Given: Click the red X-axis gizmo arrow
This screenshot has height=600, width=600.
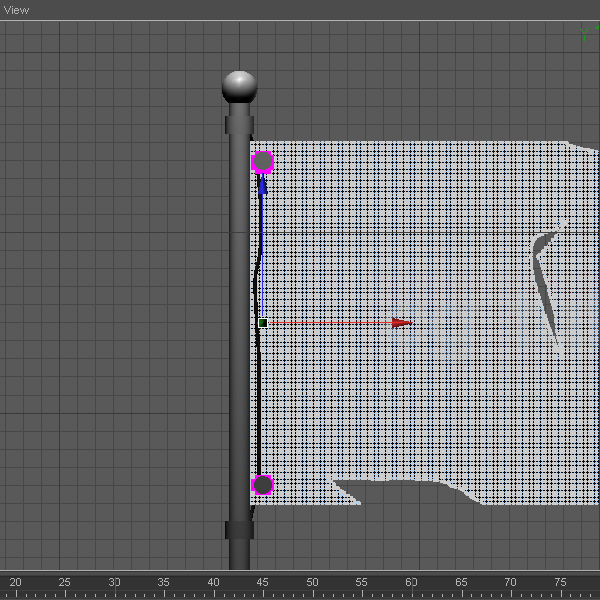Looking at the screenshot, I should [x=402, y=323].
